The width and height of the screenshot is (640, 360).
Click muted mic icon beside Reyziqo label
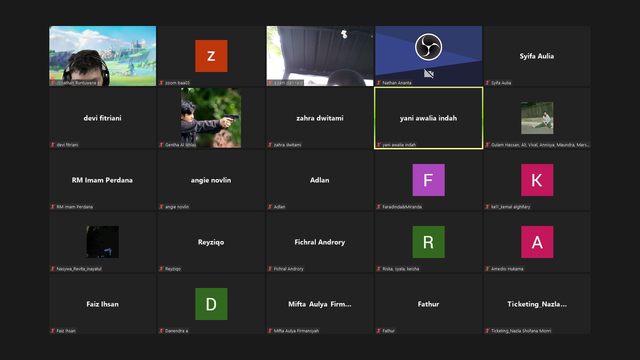(161, 269)
